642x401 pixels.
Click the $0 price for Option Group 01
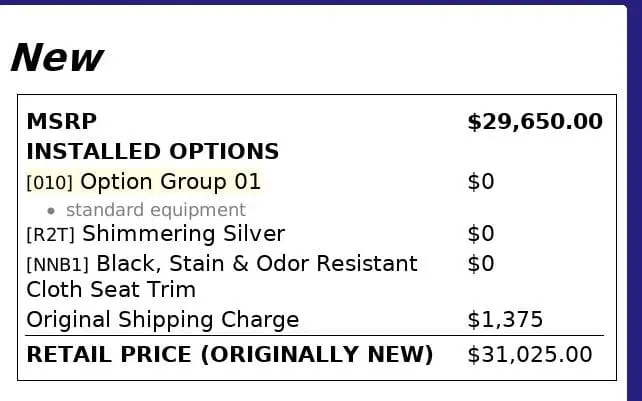pos(481,182)
